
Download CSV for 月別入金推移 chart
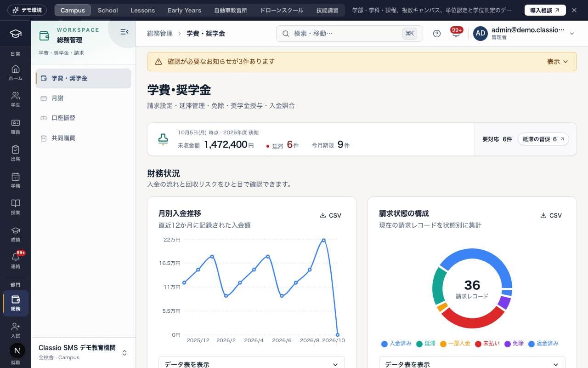click(331, 215)
